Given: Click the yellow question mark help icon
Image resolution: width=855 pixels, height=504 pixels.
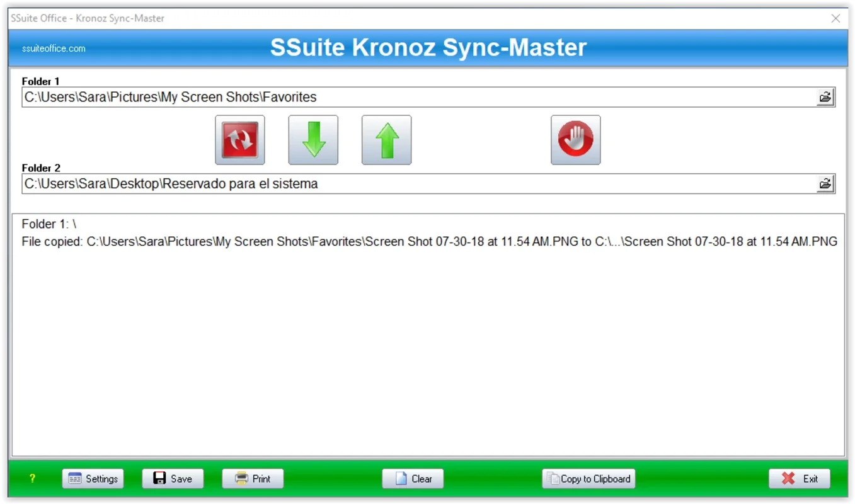Looking at the screenshot, I should click(32, 479).
